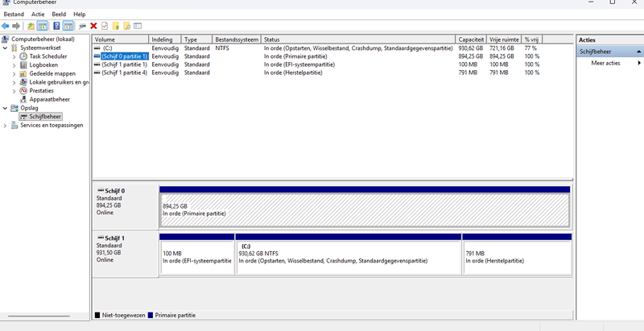644x331 pixels.
Task: Expand the Logboeken node
Action: coord(14,65)
